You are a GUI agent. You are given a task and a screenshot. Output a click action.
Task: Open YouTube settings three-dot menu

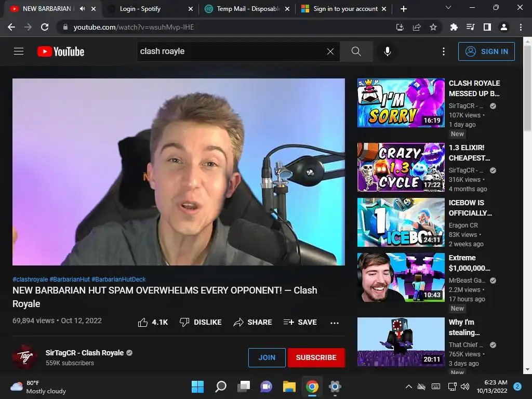click(443, 51)
